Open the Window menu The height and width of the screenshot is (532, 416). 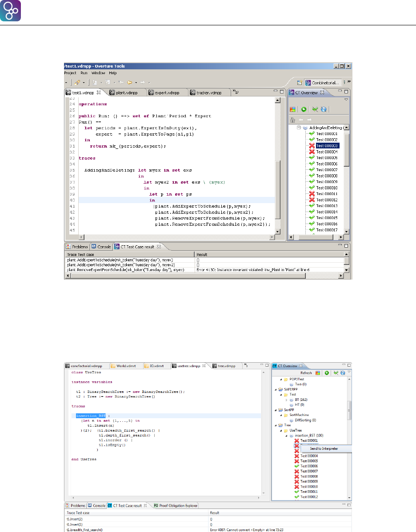(x=98, y=72)
